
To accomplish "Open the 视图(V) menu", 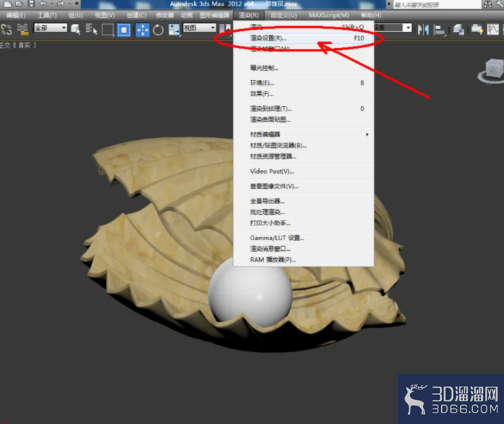I will coord(104,15).
